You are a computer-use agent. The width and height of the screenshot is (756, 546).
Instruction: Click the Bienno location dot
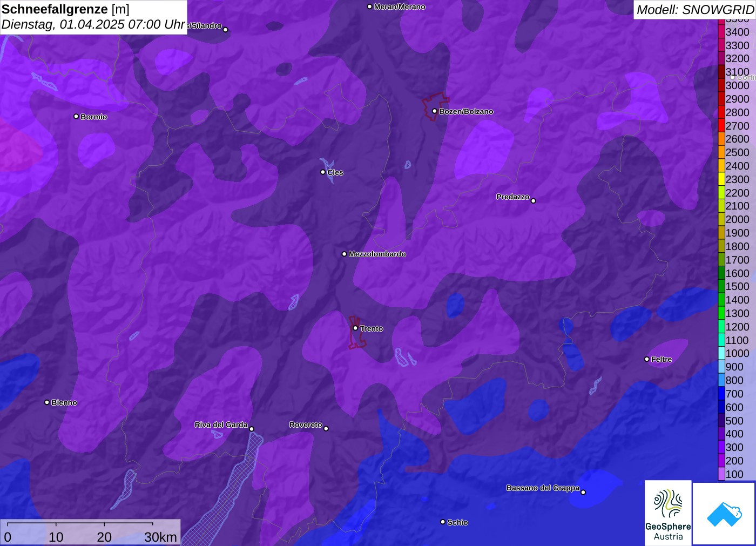click(47, 402)
